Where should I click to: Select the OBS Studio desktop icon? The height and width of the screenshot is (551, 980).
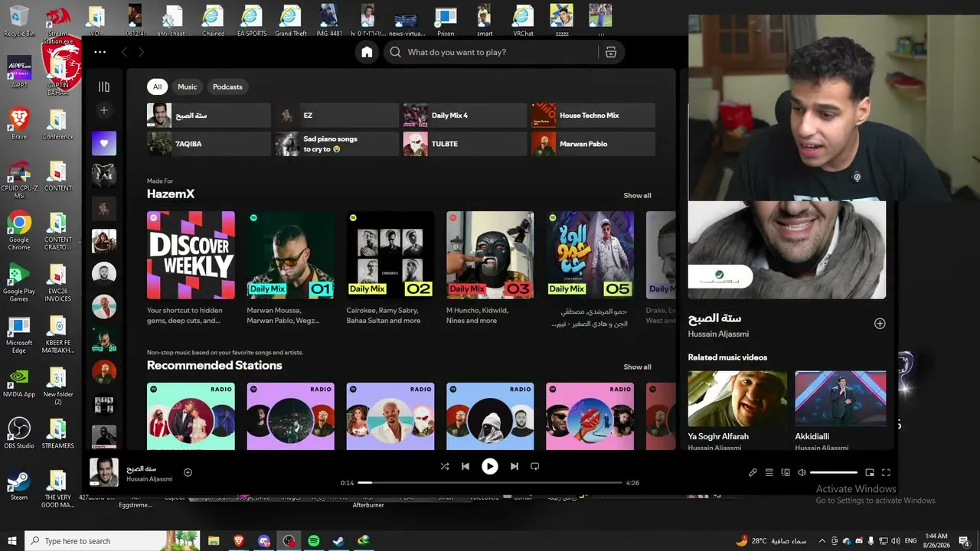pos(19,433)
